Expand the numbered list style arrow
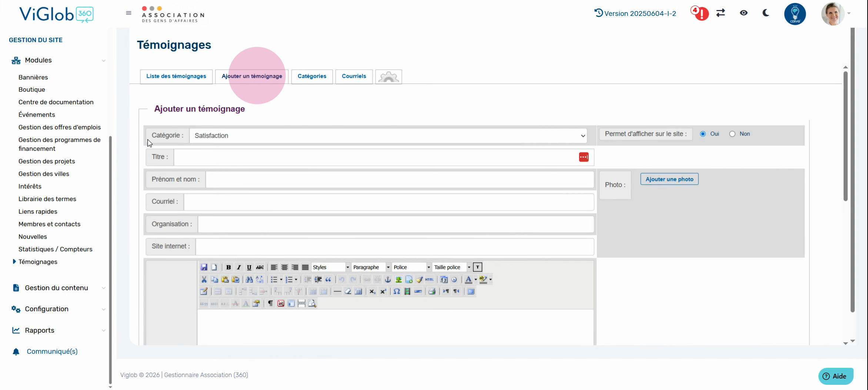The image size is (868, 390). pyautogui.click(x=296, y=279)
